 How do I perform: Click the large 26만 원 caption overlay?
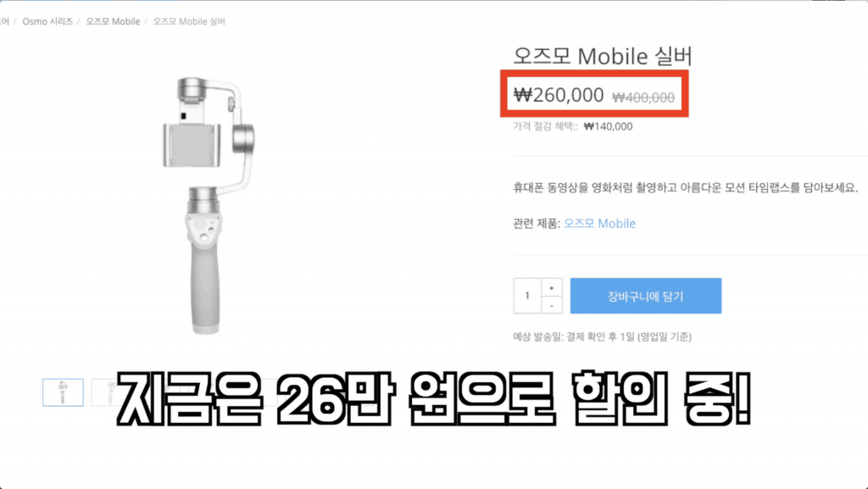[434, 397]
